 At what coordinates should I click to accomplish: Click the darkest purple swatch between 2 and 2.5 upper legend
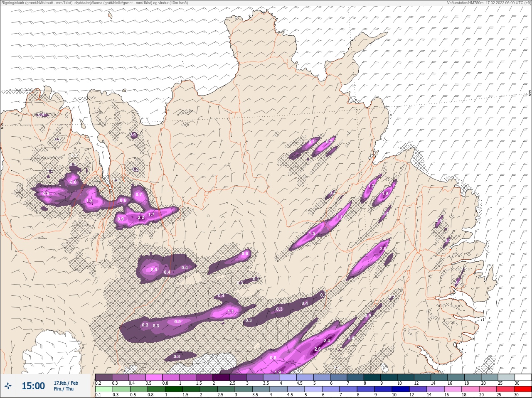coord(221,377)
